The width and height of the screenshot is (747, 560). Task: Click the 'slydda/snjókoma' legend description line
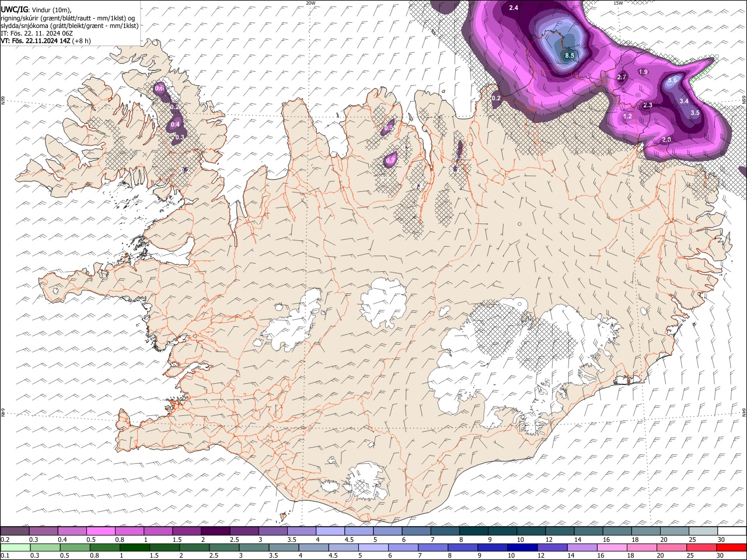(69, 26)
